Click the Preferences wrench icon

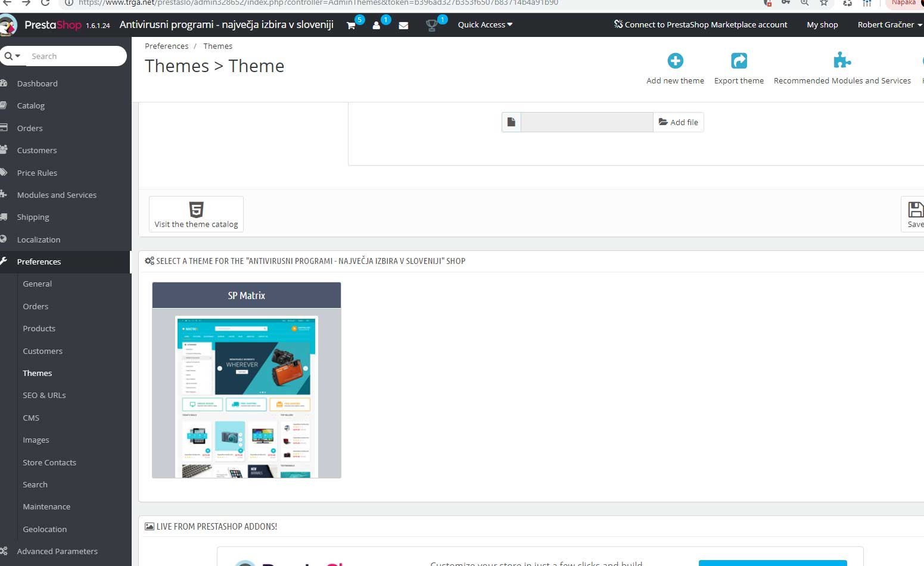click(x=4, y=262)
